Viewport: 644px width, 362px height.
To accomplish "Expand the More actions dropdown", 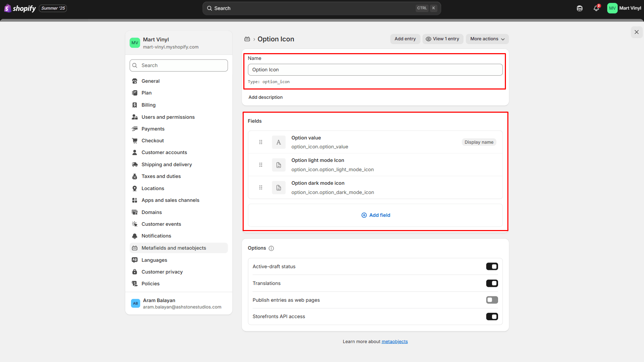I will [487, 39].
